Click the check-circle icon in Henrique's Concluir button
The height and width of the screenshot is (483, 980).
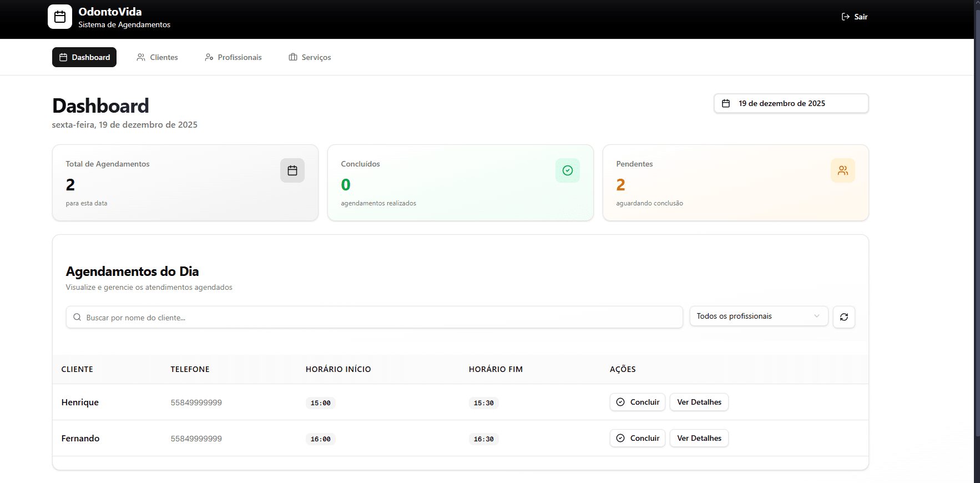620,402
